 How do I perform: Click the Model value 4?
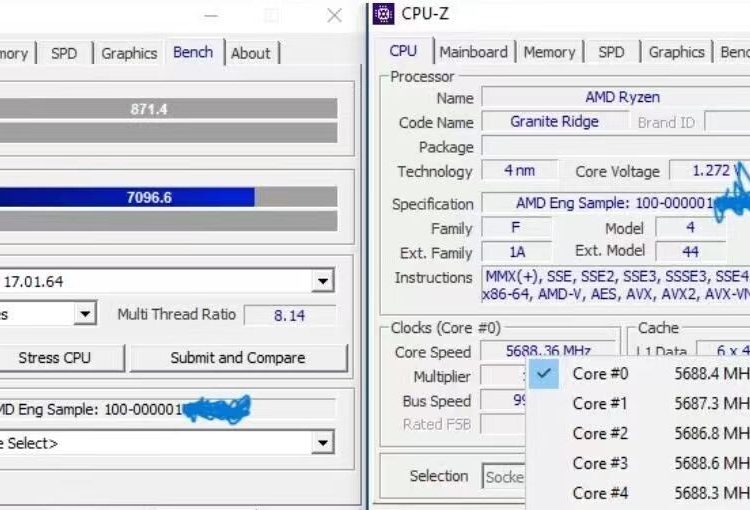[690, 227]
